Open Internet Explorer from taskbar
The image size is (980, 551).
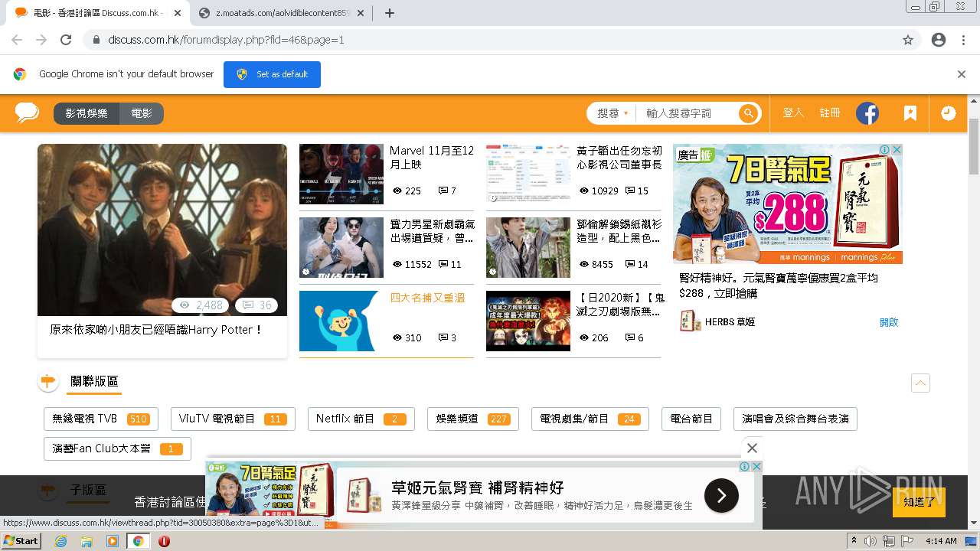[60, 541]
